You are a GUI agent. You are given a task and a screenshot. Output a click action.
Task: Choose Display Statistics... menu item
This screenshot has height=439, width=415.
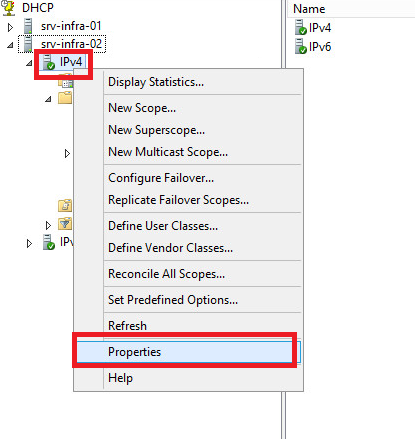coord(156,82)
